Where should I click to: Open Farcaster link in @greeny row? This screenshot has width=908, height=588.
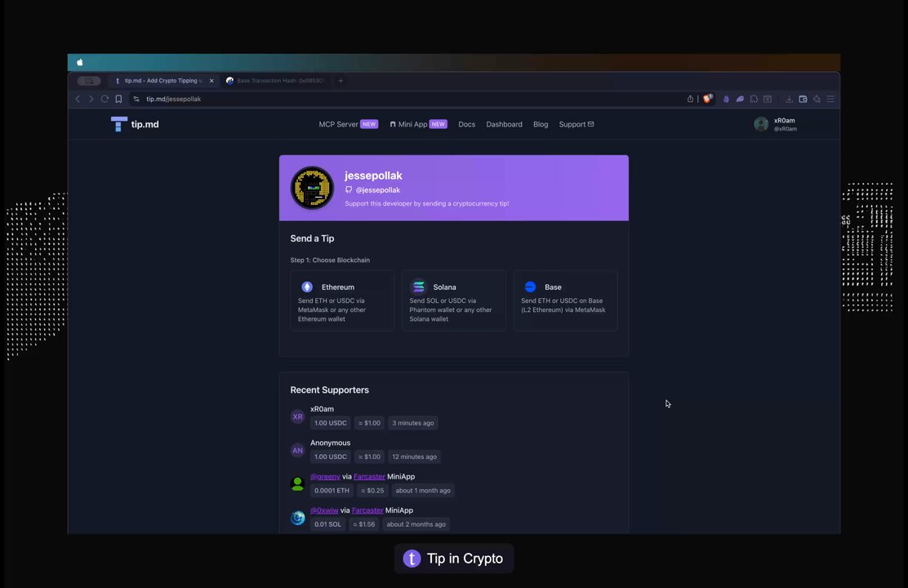click(x=369, y=476)
